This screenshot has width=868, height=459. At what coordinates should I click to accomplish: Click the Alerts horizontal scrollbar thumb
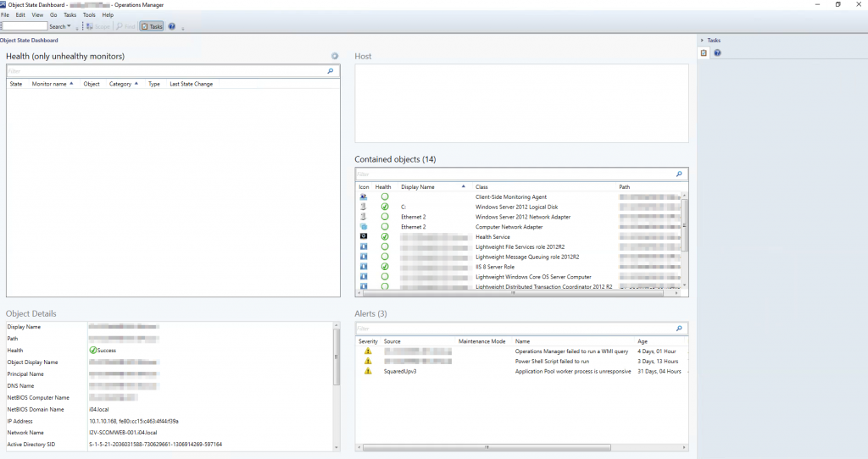(487, 447)
